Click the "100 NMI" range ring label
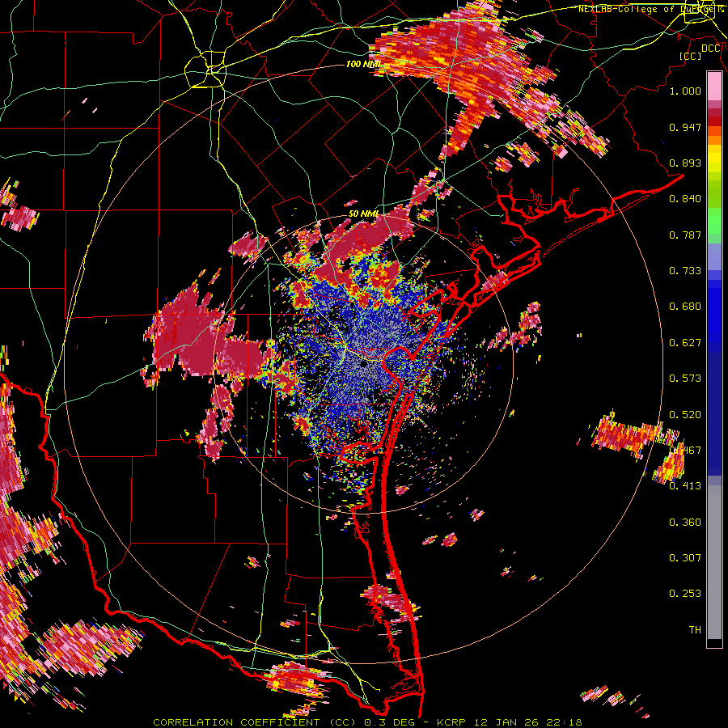728x728 pixels. pos(362,64)
